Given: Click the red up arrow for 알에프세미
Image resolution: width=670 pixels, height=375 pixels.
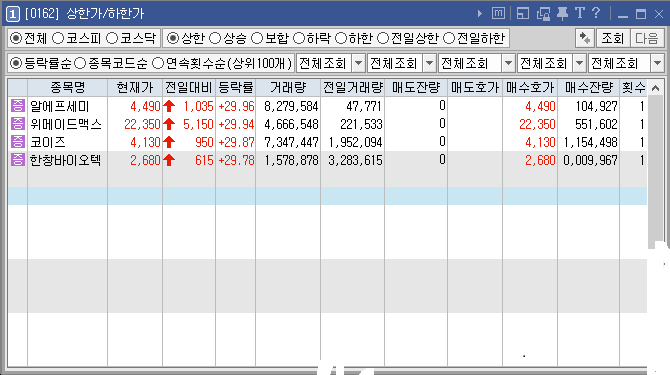Looking at the screenshot, I should (169, 106).
